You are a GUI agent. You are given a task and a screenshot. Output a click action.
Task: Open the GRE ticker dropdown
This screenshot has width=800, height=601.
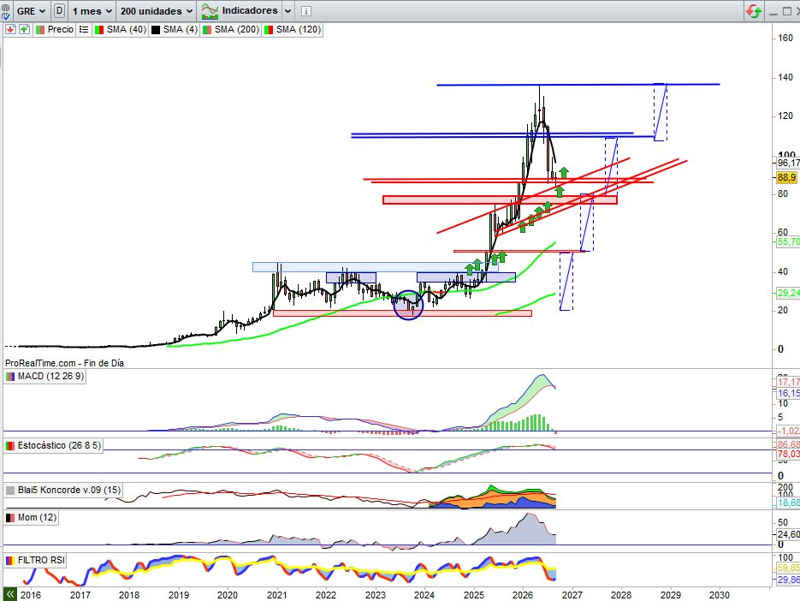click(31, 11)
